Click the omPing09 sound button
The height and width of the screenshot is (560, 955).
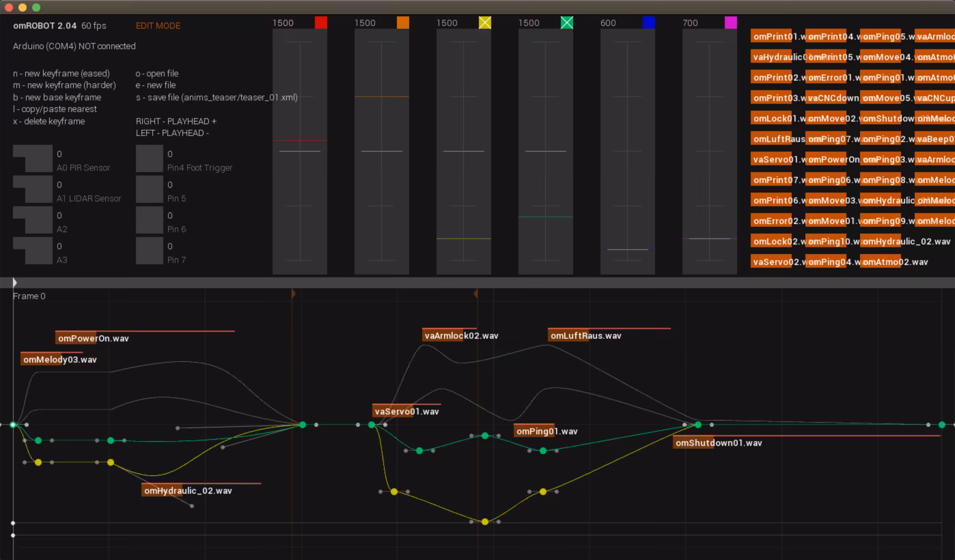pos(880,221)
